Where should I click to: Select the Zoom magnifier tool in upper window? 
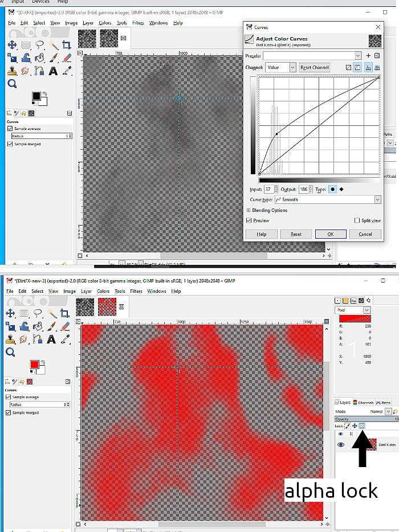coord(12,84)
